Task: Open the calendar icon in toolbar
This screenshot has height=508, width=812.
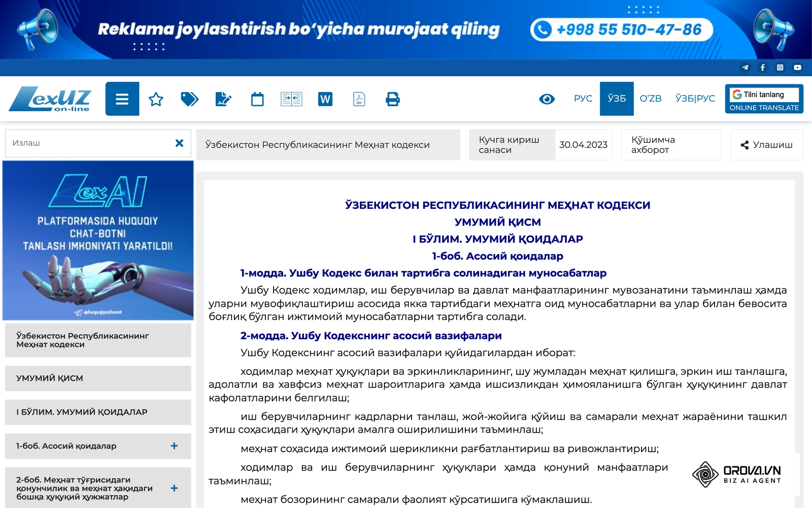Action: pyautogui.click(x=257, y=99)
